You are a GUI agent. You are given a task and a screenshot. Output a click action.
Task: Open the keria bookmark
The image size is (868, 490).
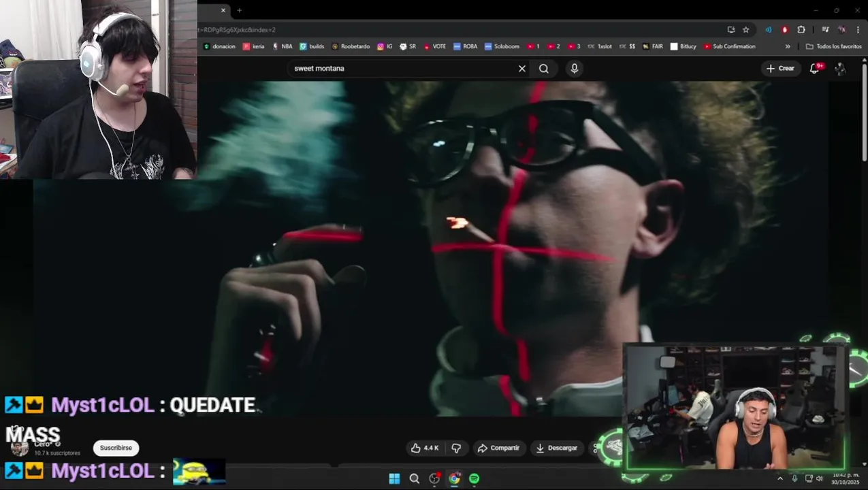(x=253, y=46)
